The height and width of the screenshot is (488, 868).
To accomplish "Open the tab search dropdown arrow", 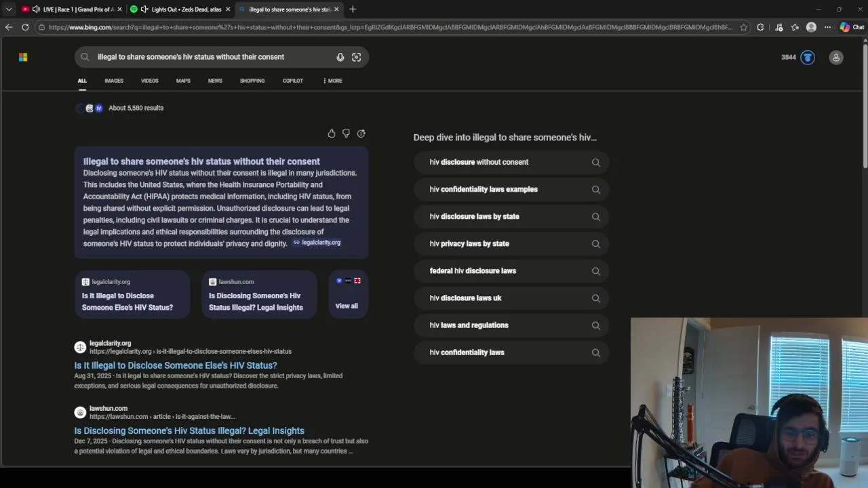I will tap(9, 9).
